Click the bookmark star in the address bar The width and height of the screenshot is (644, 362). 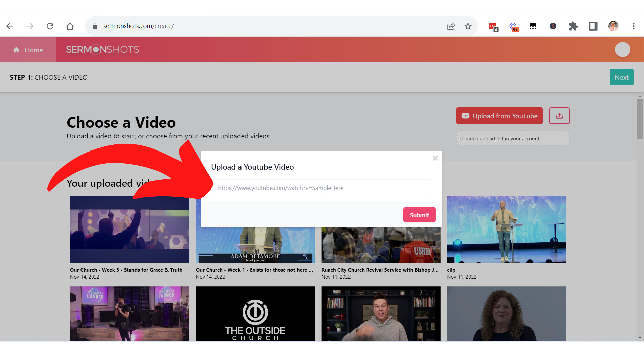[x=468, y=26]
